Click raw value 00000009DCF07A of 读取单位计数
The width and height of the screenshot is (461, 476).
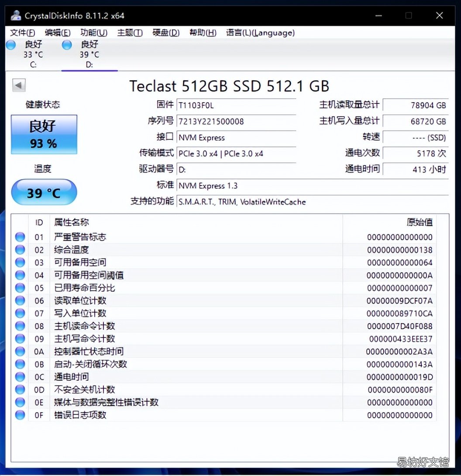[x=400, y=301]
